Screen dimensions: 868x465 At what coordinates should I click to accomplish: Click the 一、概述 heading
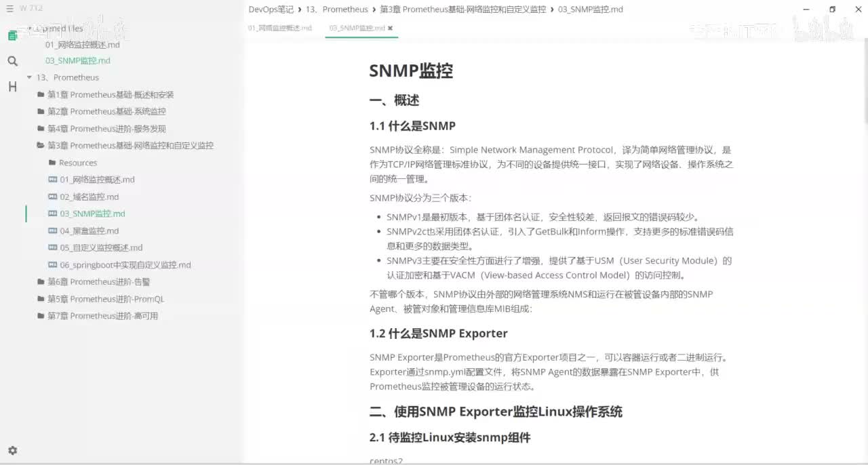[394, 100]
